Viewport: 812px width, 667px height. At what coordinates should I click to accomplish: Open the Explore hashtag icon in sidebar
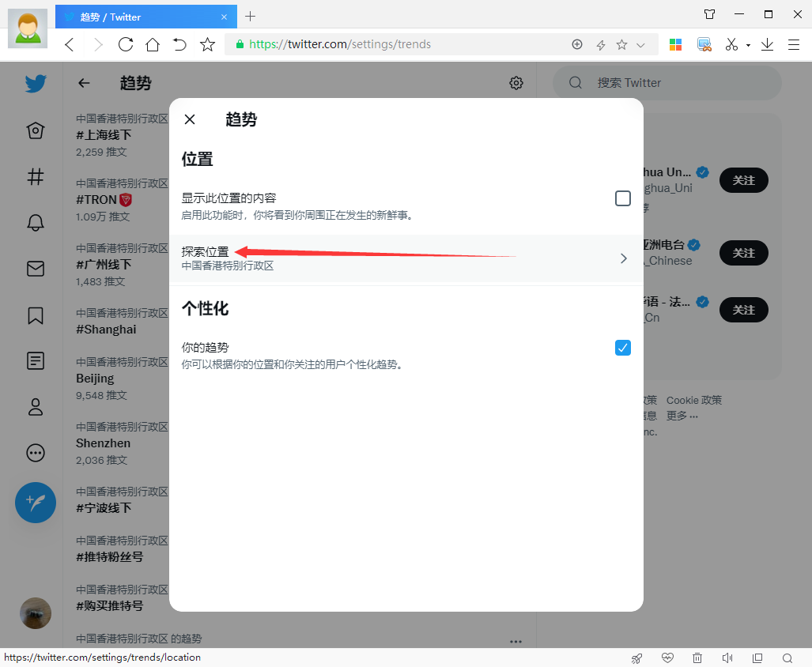[x=36, y=176]
